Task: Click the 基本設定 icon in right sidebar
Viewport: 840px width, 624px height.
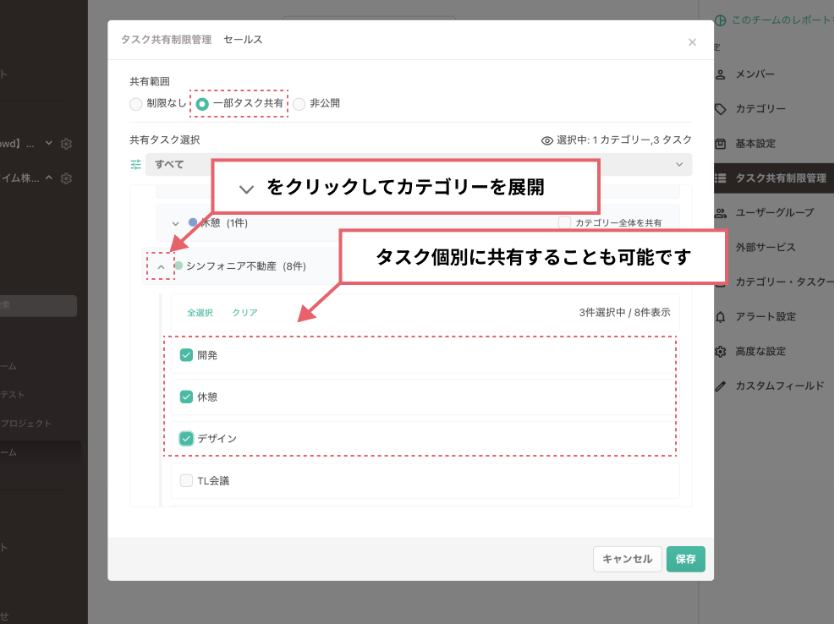Action: [x=721, y=144]
